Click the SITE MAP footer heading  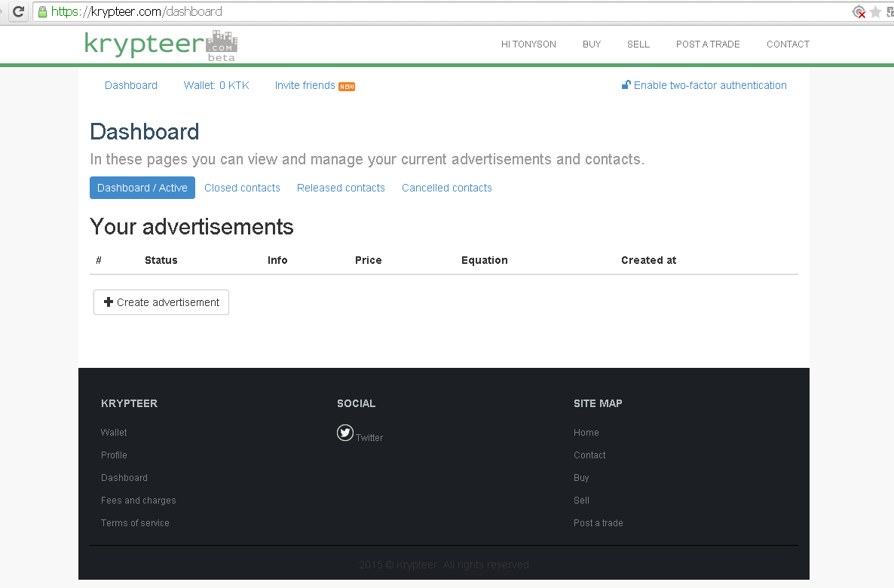pyautogui.click(x=598, y=403)
